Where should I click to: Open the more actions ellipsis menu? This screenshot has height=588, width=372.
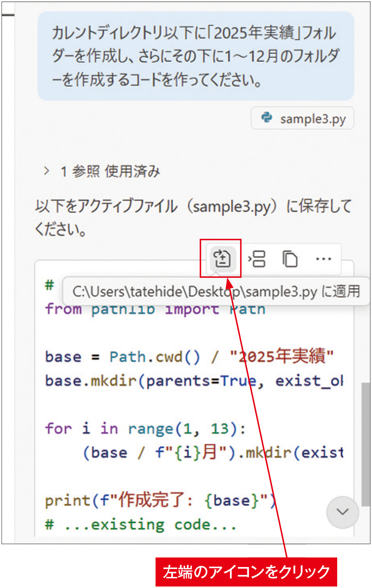323,259
